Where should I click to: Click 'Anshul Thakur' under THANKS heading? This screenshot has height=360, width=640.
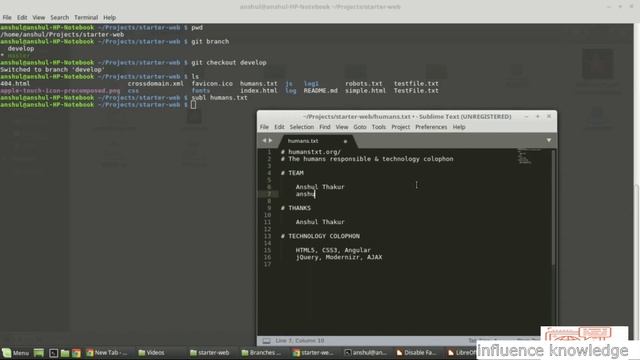coord(320,222)
